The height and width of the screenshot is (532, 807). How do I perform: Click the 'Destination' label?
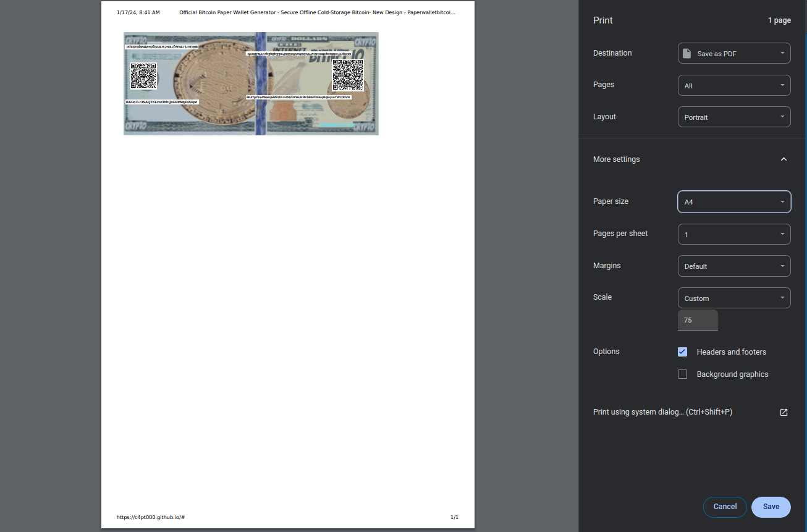point(612,53)
